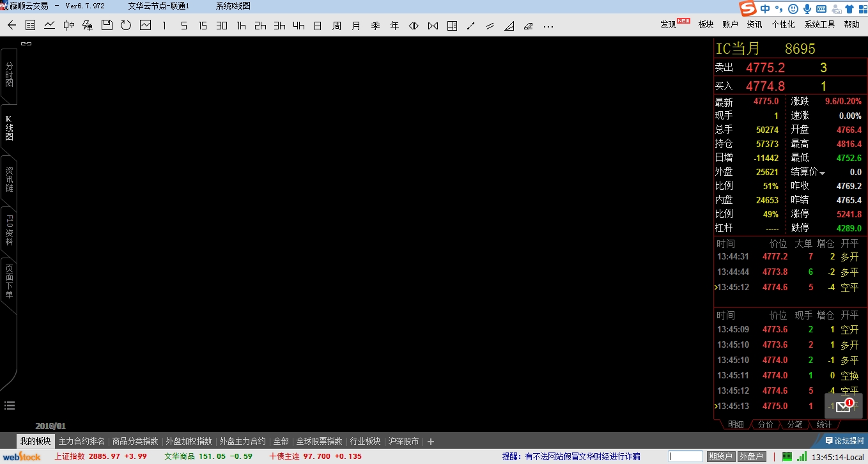Click the 论坛提问 link
The height and width of the screenshot is (464, 868).
click(844, 441)
